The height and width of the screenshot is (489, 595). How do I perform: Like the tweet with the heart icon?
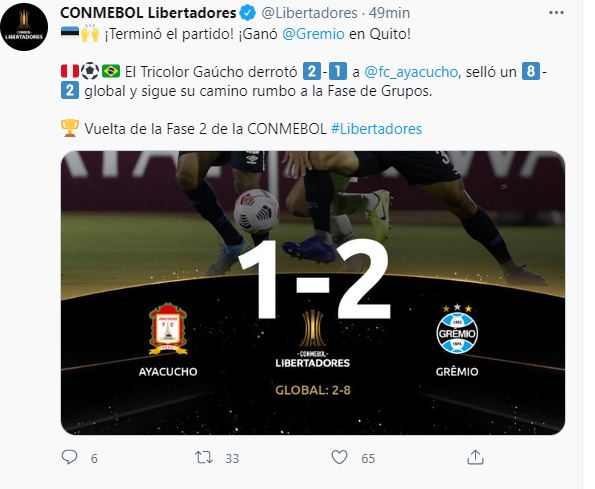[x=339, y=457]
